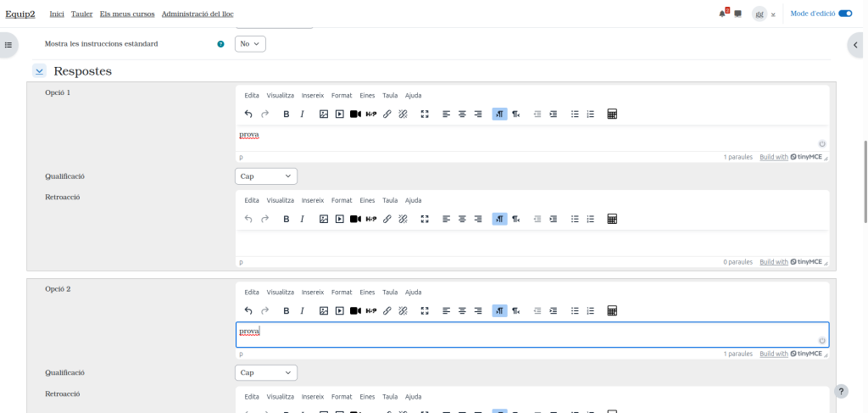Viewport: 868px width, 413px height.
Task: Open Administració del lloc link
Action: (x=198, y=14)
